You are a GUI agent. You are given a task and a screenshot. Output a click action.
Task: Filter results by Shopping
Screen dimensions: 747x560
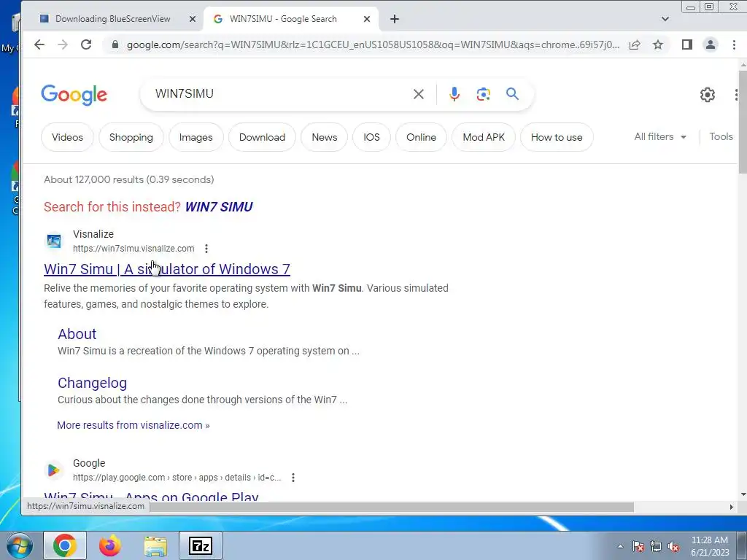pos(131,137)
